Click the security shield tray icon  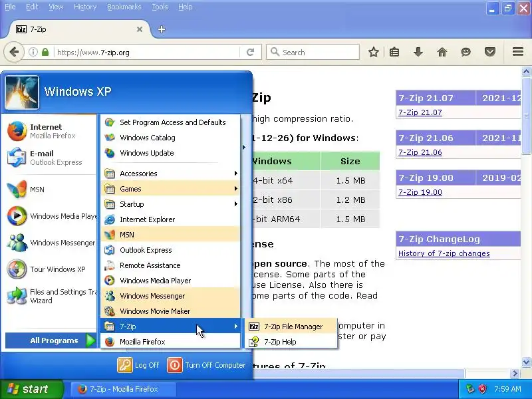tap(483, 389)
